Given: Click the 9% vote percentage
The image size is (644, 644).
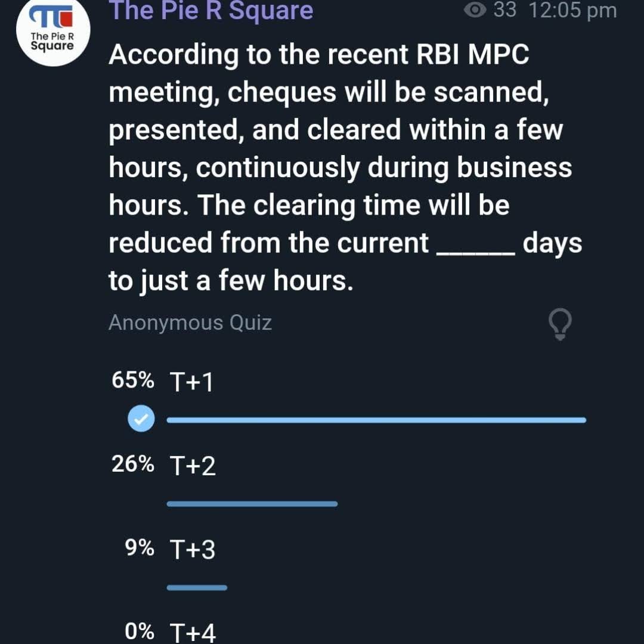Looking at the screenshot, I should coord(140,547).
